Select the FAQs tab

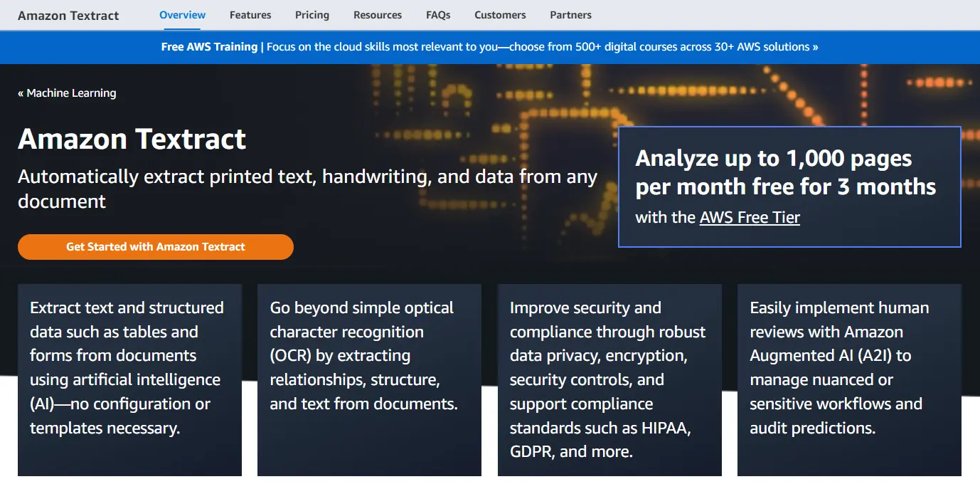[x=438, y=14]
